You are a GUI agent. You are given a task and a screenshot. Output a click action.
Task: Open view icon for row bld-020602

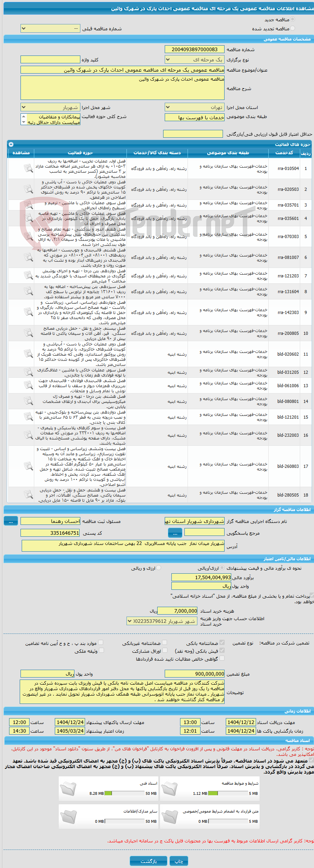click(28, 354)
